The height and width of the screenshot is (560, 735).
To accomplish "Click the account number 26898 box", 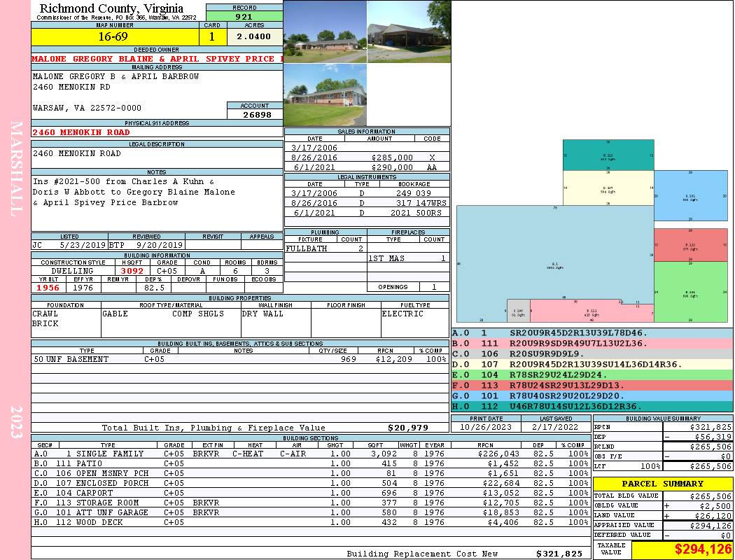I will tap(255, 114).
